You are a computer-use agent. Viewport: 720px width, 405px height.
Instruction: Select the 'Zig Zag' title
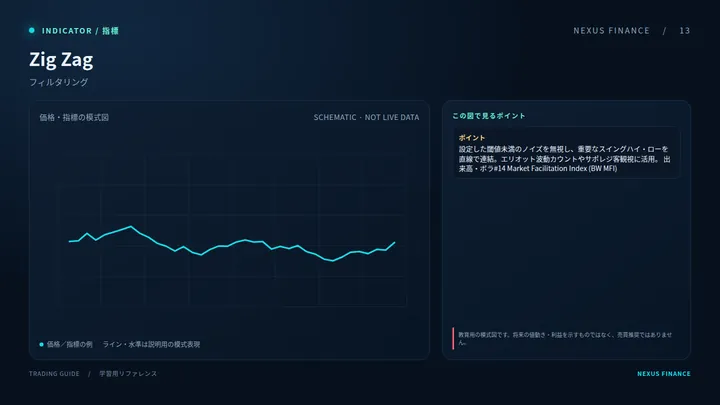pyautogui.click(x=61, y=60)
